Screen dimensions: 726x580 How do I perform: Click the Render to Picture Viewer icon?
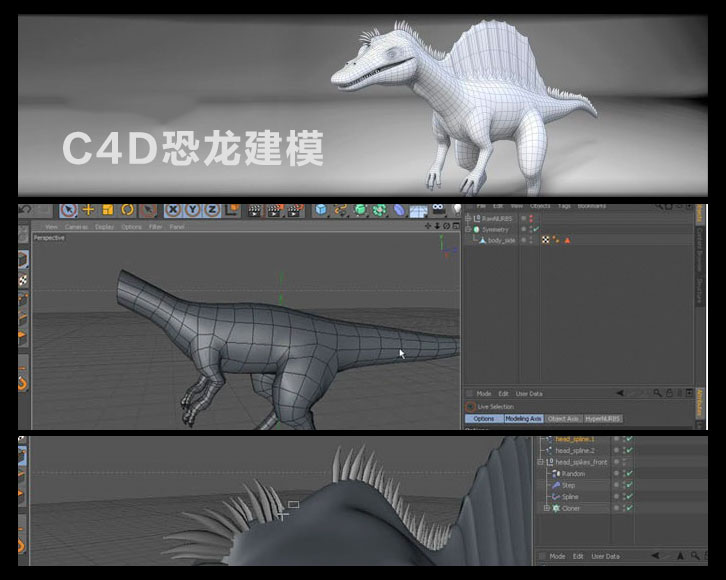click(x=275, y=211)
